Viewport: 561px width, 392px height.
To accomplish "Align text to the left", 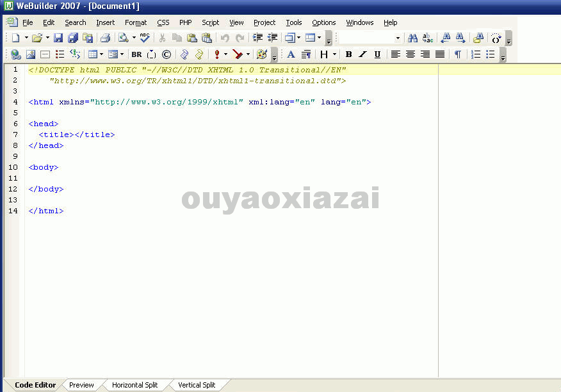I will [395, 54].
